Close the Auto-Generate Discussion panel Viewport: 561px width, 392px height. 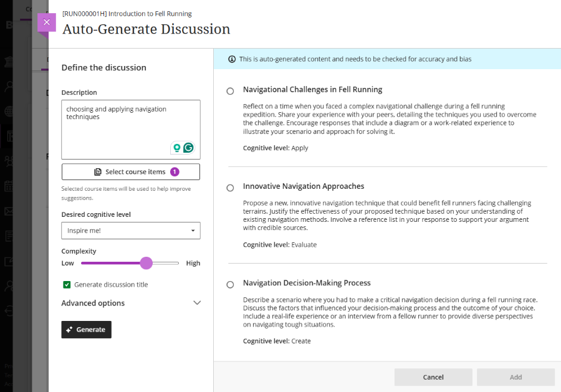(x=46, y=22)
